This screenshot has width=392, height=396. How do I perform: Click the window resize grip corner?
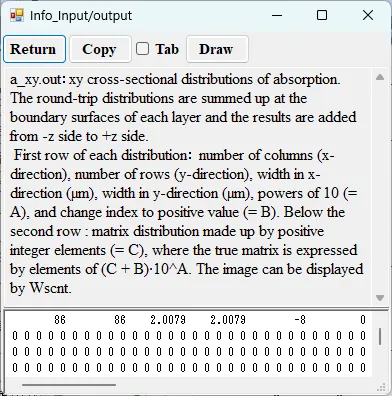pyautogui.click(x=381, y=387)
